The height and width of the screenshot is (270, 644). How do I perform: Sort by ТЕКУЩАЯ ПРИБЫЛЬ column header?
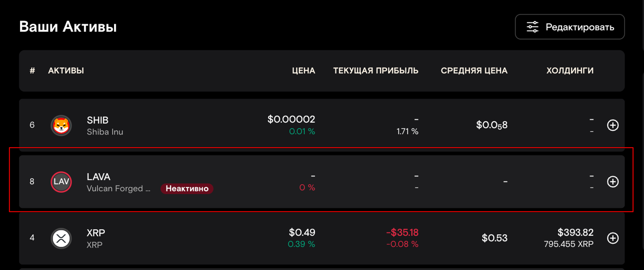[375, 71]
